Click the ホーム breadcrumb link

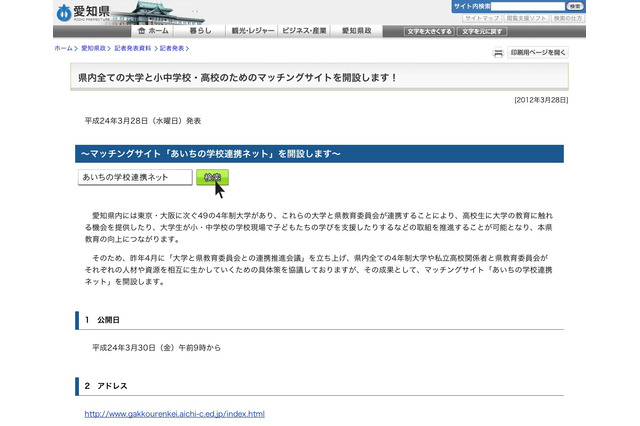click(62, 47)
